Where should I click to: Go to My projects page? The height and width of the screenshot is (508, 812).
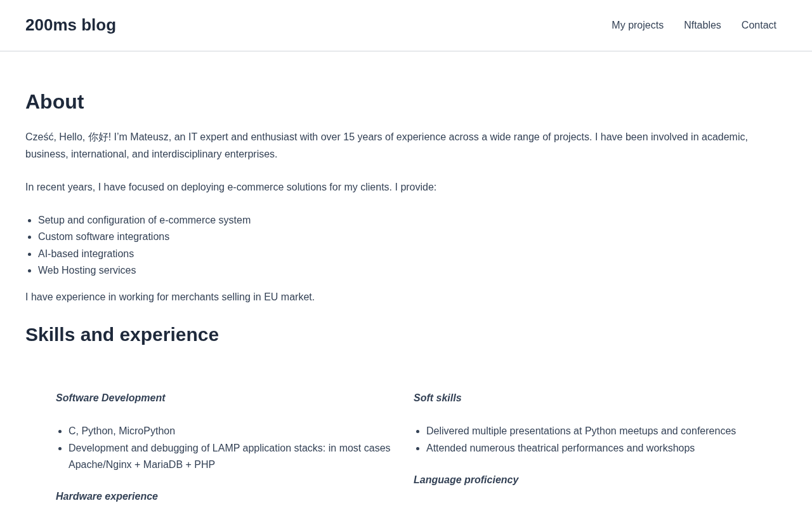(638, 25)
